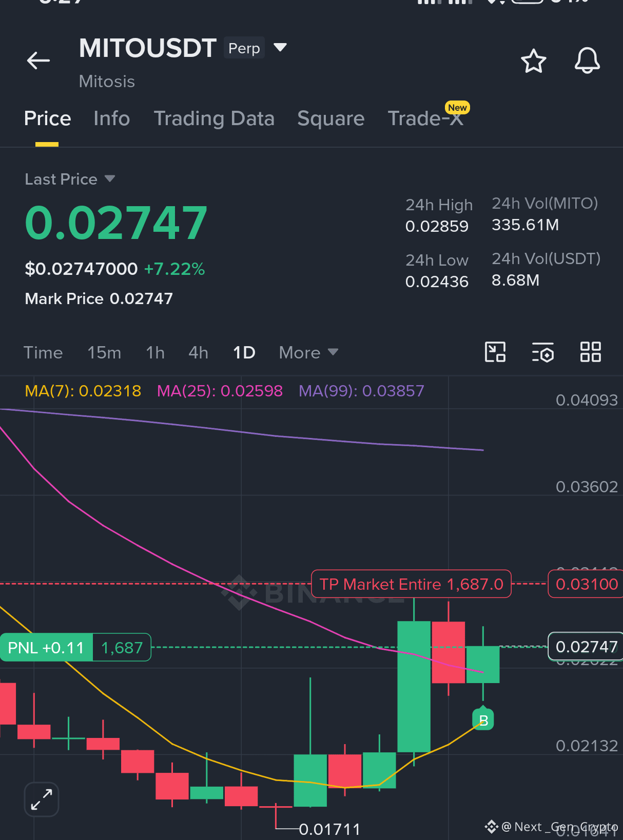Select the 1D chart interval

click(244, 353)
